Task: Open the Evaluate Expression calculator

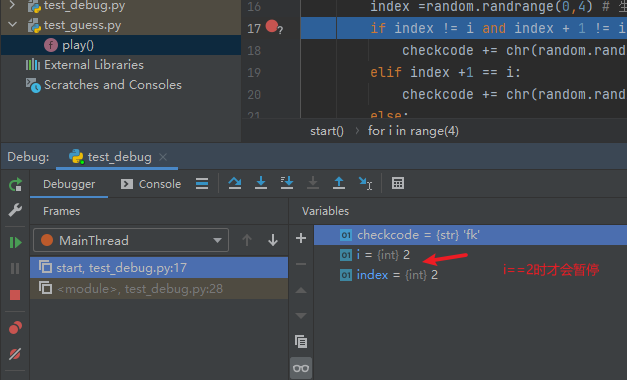Action: (x=398, y=183)
